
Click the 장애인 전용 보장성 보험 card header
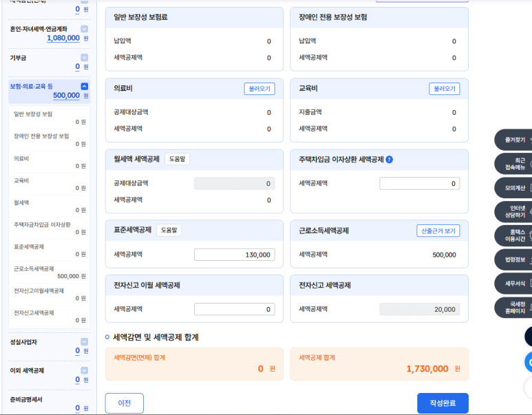point(379,17)
